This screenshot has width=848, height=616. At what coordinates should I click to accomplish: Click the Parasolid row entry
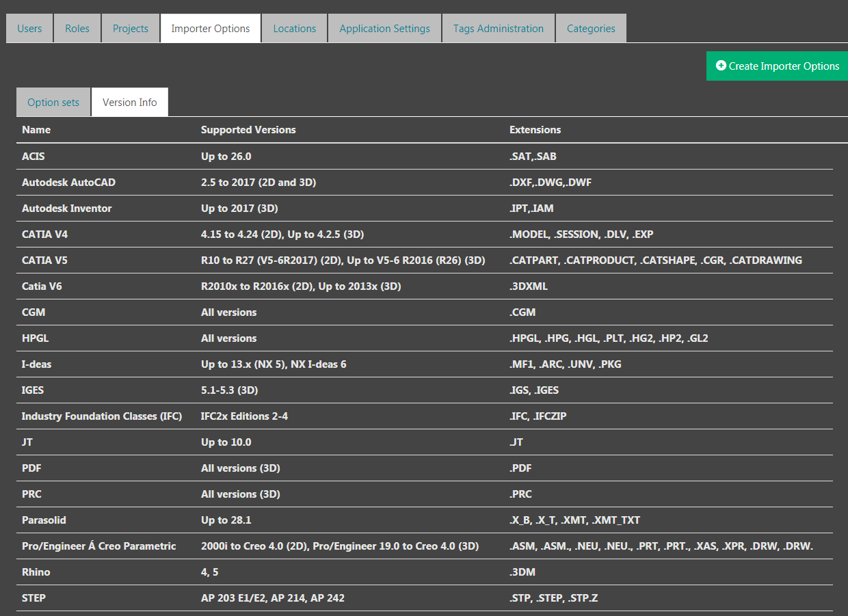(x=44, y=520)
